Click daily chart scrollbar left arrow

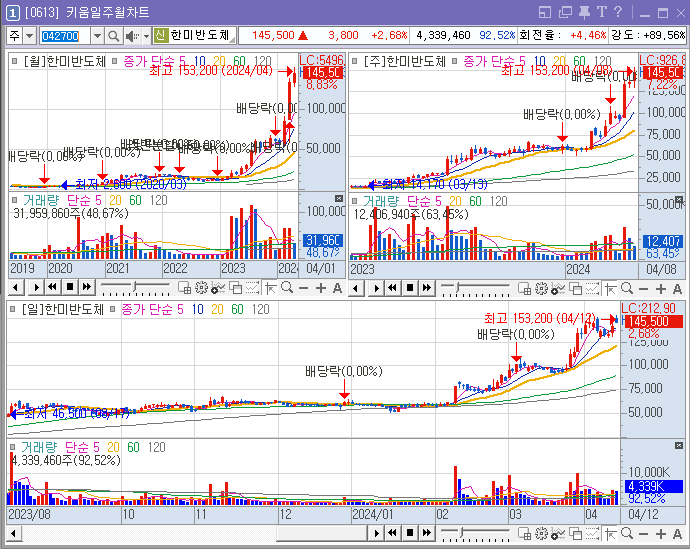click(x=14, y=534)
